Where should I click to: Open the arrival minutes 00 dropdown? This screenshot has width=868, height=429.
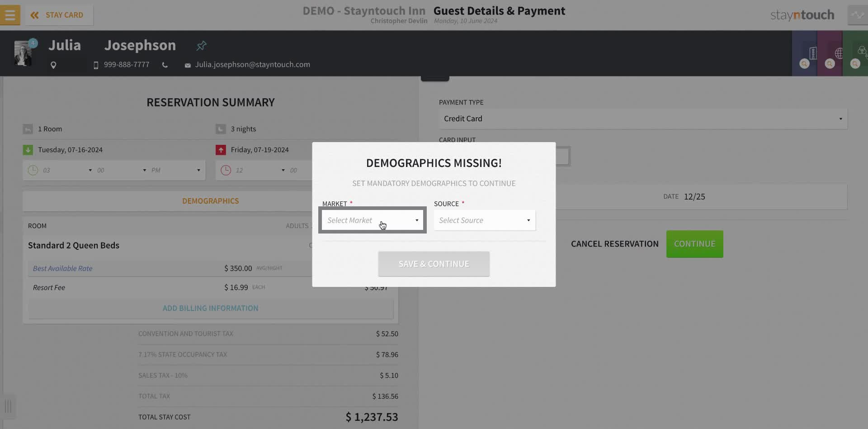click(x=122, y=170)
